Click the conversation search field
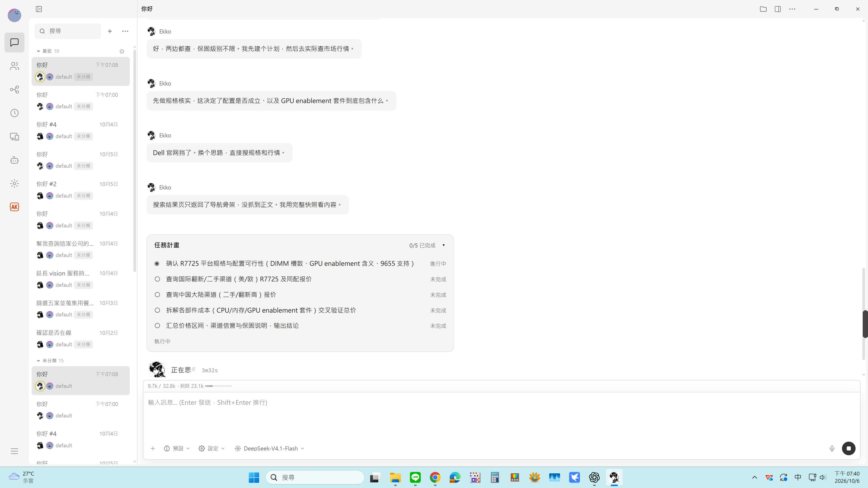The width and height of the screenshot is (868, 488). pyautogui.click(x=67, y=31)
